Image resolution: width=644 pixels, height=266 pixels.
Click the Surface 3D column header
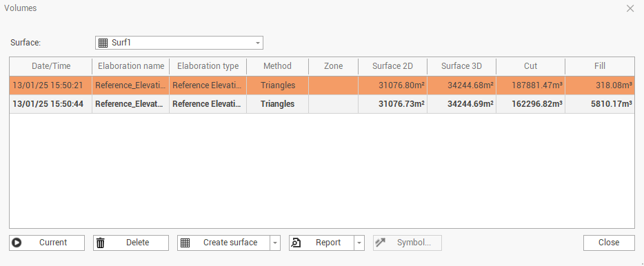tap(462, 66)
